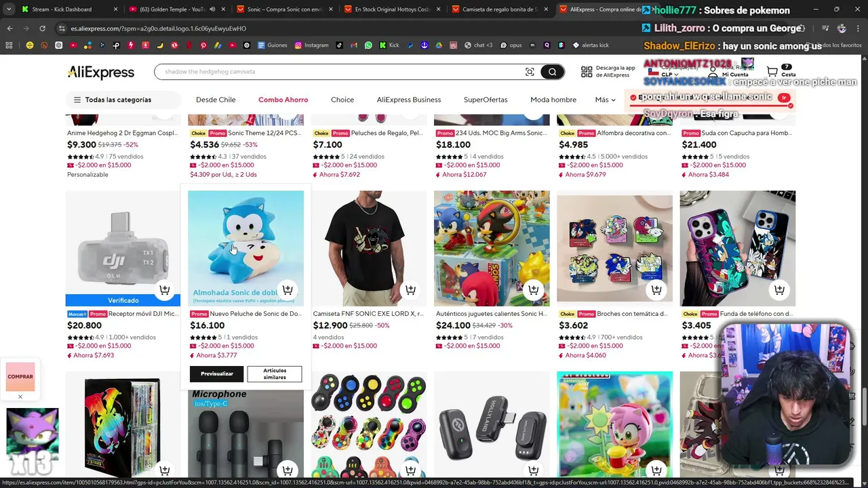868x488 pixels.
Task: Expand the Más navigation dropdown
Action: [605, 100]
